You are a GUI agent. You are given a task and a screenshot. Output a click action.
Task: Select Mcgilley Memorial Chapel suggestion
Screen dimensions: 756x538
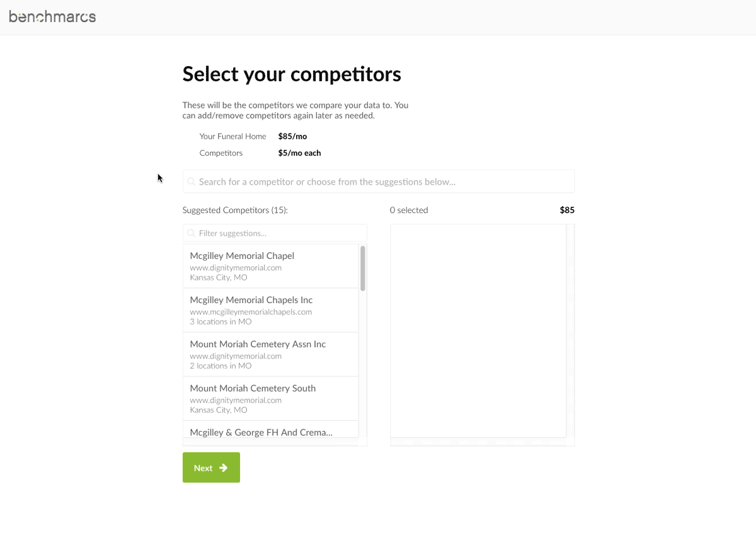point(271,266)
